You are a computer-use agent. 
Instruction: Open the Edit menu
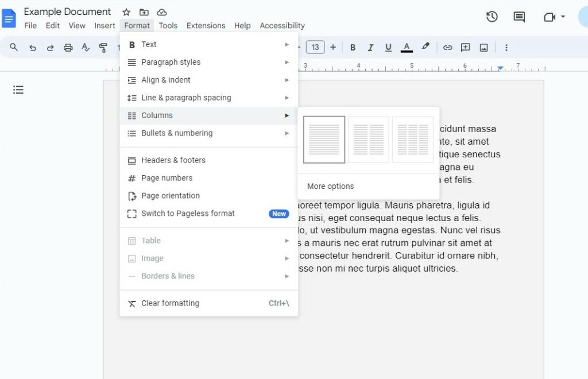click(x=52, y=25)
